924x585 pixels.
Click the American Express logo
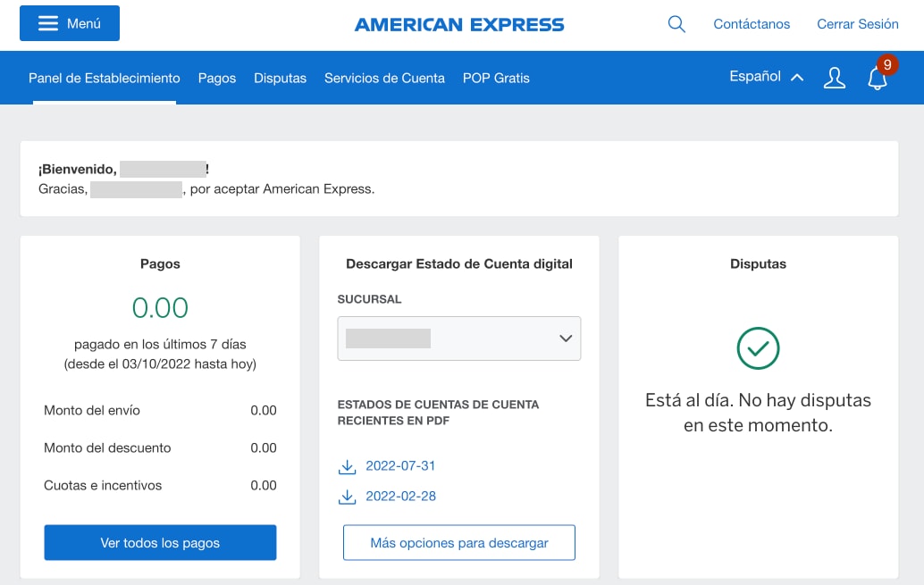pos(458,24)
